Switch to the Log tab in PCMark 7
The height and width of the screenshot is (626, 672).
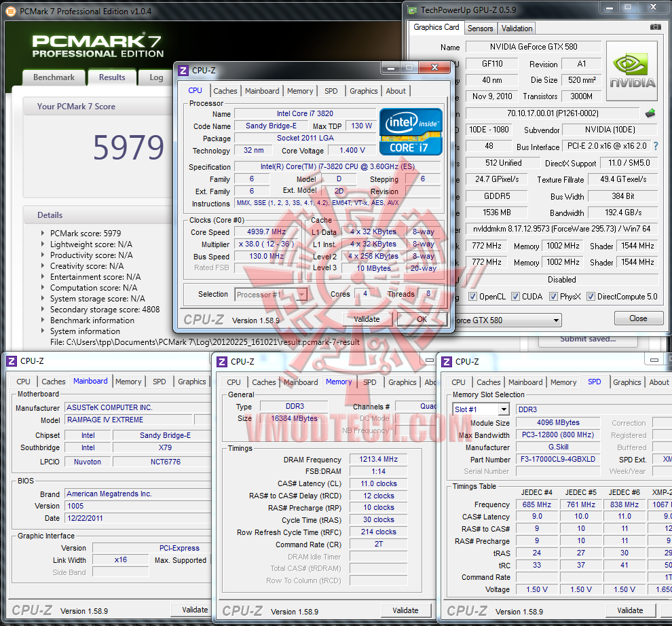click(x=156, y=77)
